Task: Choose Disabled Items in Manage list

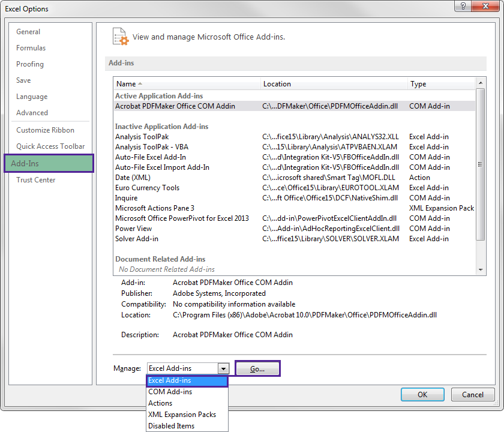Action: point(187,426)
